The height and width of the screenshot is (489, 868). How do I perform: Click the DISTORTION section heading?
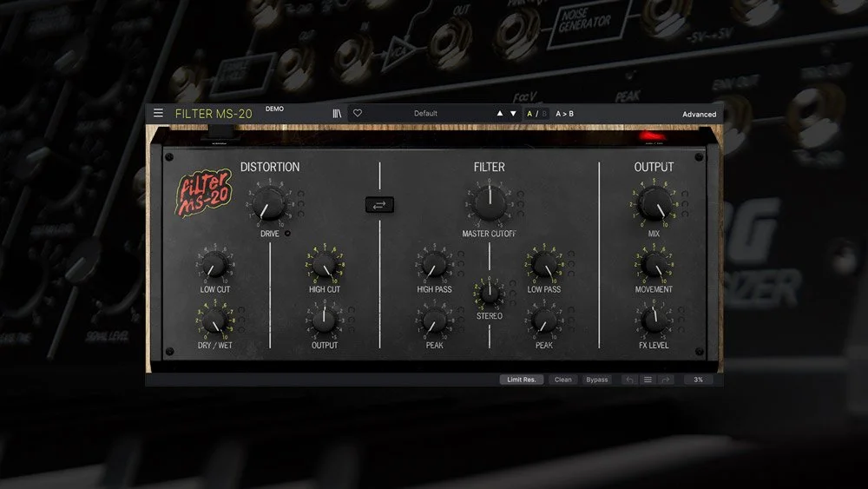coord(270,167)
